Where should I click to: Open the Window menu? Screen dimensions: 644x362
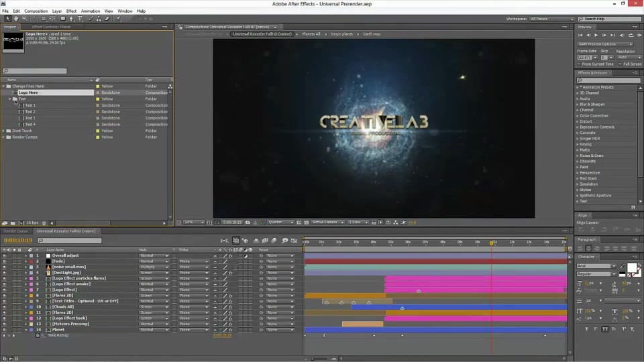tap(125, 11)
